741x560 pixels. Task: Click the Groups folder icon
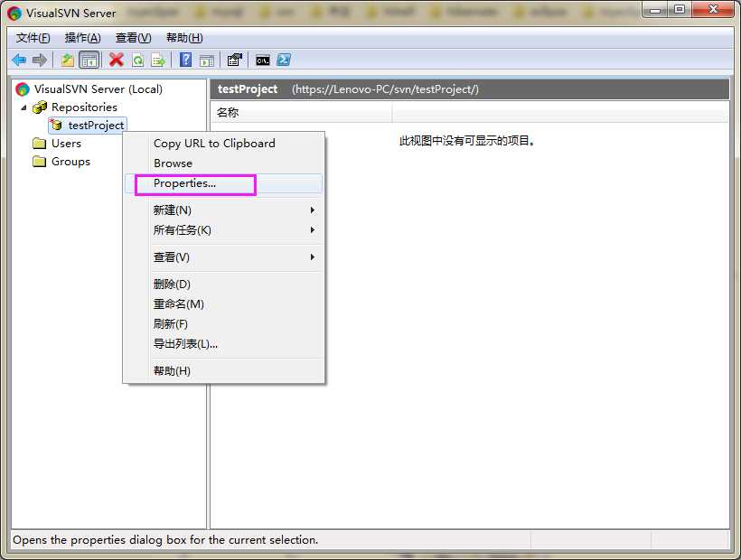[x=40, y=162]
